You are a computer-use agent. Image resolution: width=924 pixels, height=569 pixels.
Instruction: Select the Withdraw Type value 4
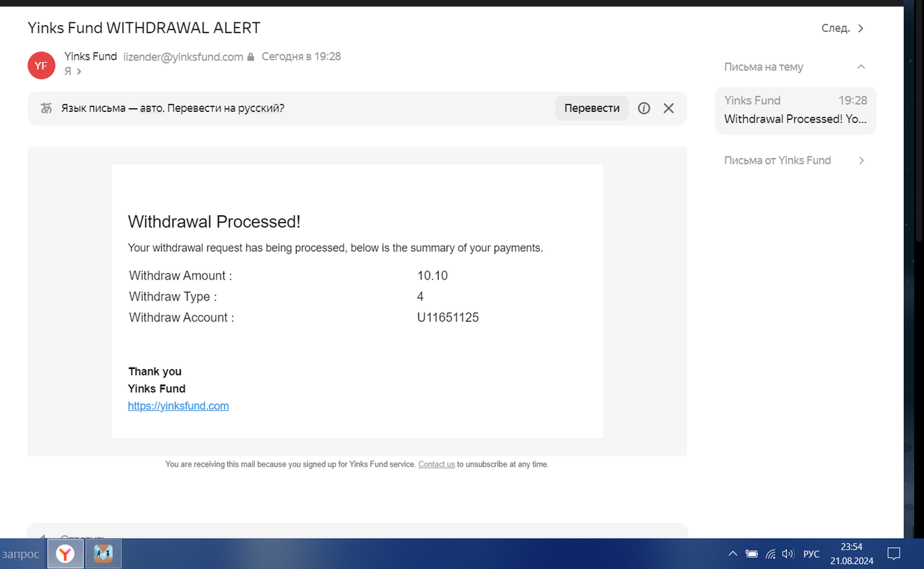420,296
